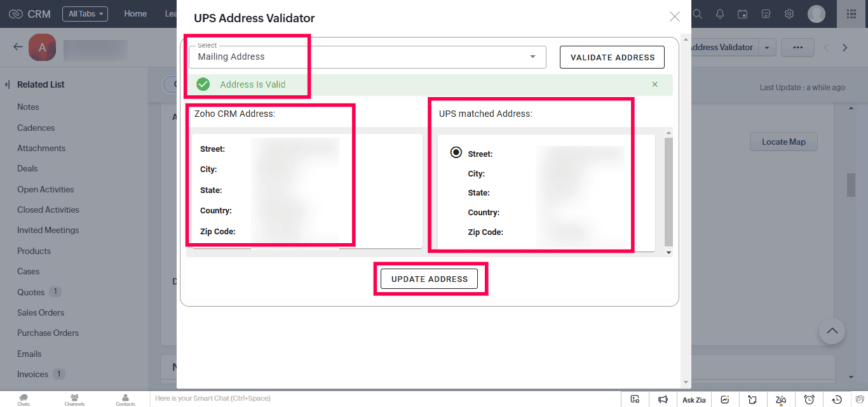Open Open Activities in Related List
Viewport: 868px width, 407px height.
coord(45,189)
